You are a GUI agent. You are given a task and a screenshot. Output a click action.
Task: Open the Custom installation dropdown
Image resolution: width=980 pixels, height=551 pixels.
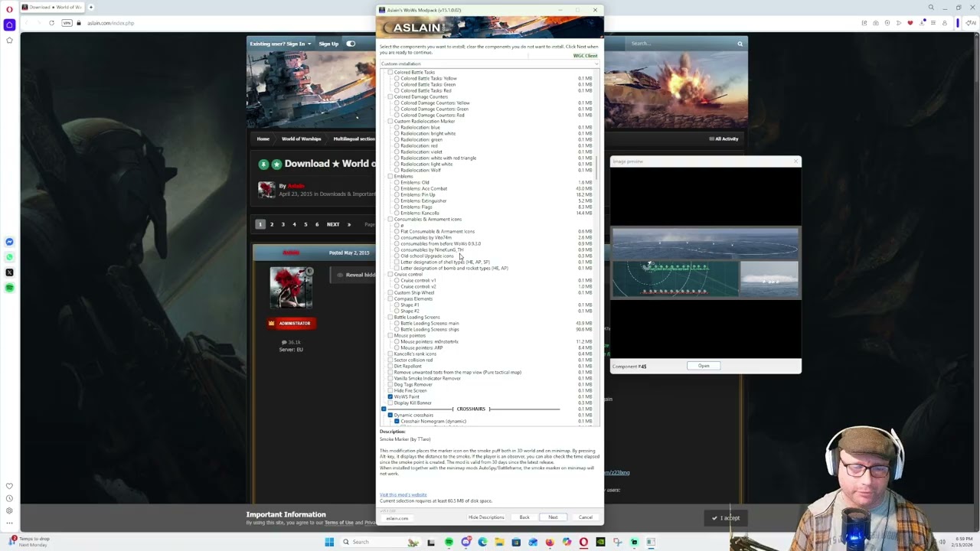pos(490,64)
